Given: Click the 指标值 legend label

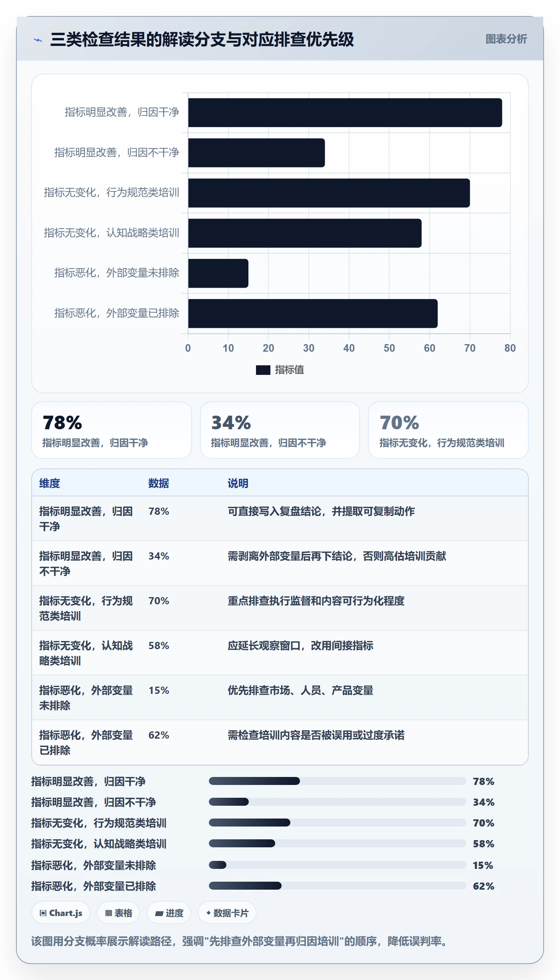Looking at the screenshot, I should tap(290, 370).
